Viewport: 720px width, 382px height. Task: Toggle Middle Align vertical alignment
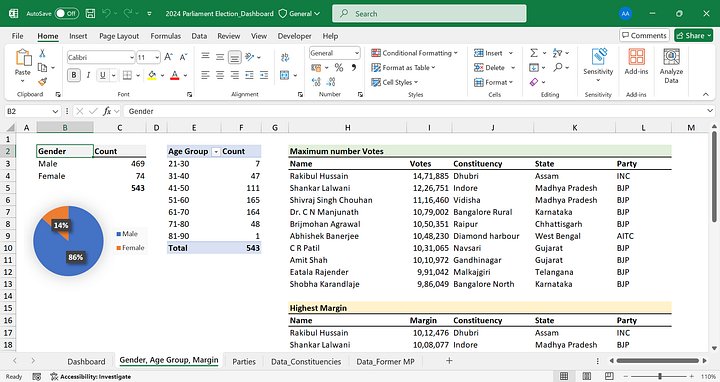pos(220,57)
